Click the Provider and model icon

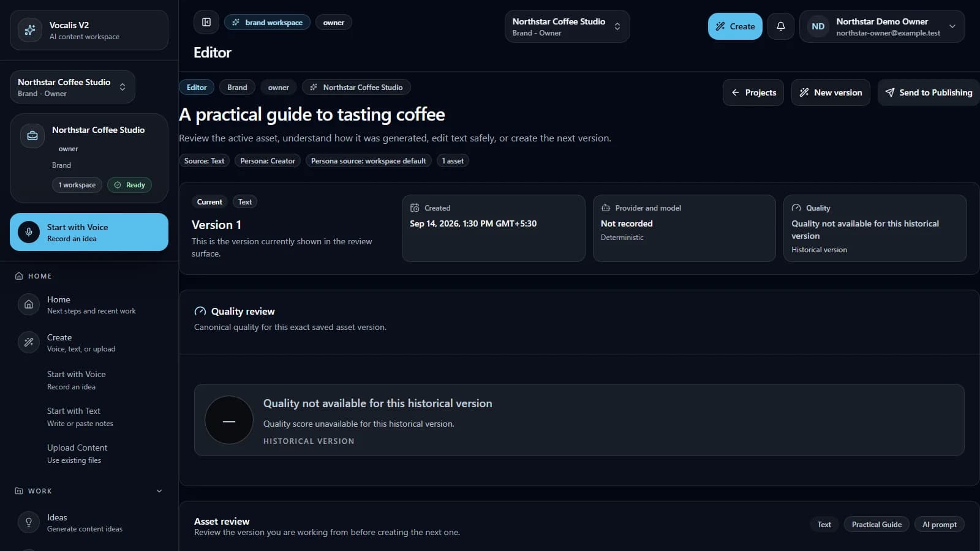pos(606,208)
